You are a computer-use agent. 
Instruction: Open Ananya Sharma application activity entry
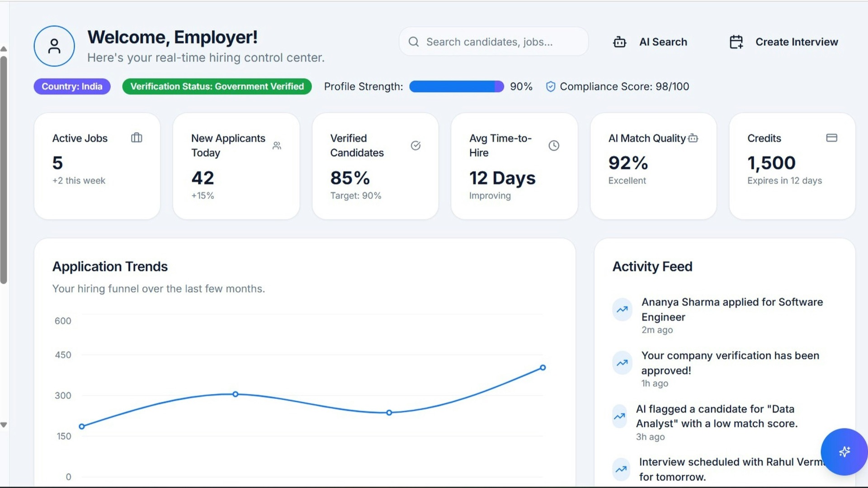[731, 310]
